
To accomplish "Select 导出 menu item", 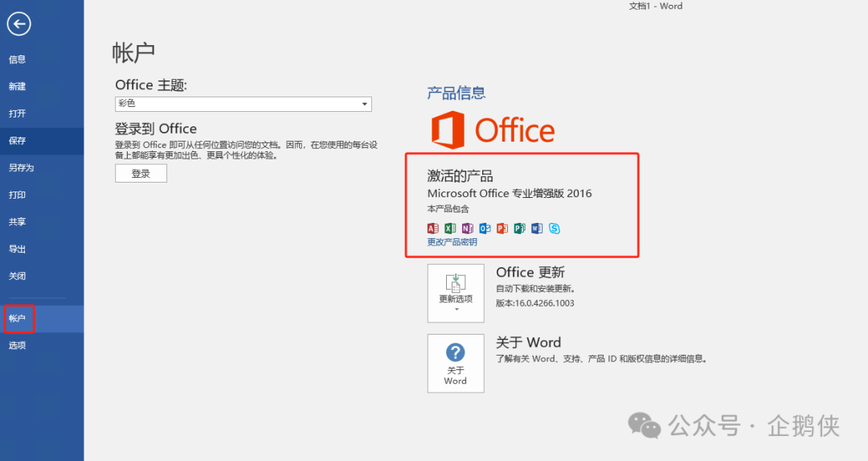I will (x=42, y=249).
